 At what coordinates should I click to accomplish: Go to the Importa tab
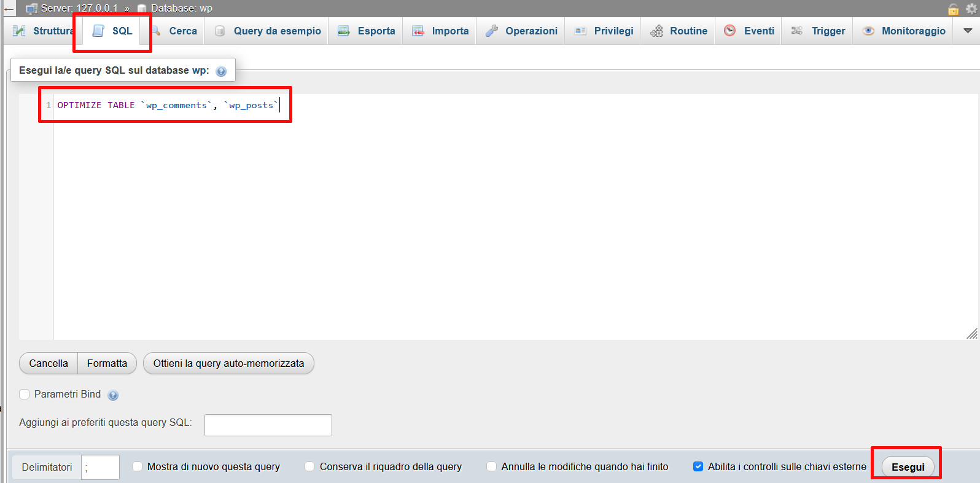click(440, 31)
